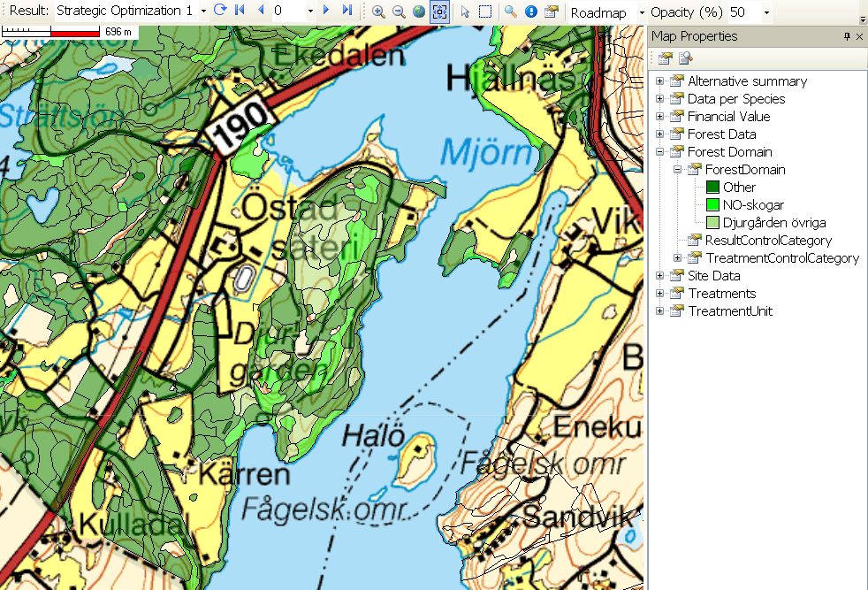Image resolution: width=868 pixels, height=590 pixels.
Task: Close the Map Properties panel
Action: pos(859,36)
